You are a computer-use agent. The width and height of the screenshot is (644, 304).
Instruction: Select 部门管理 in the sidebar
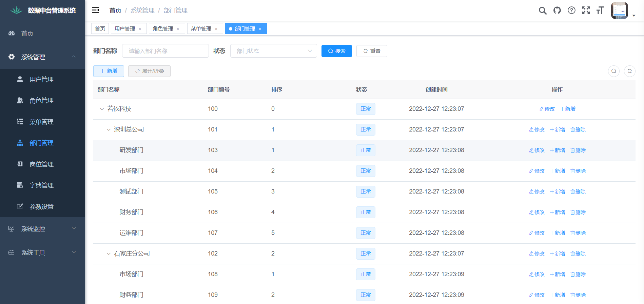pos(42,143)
